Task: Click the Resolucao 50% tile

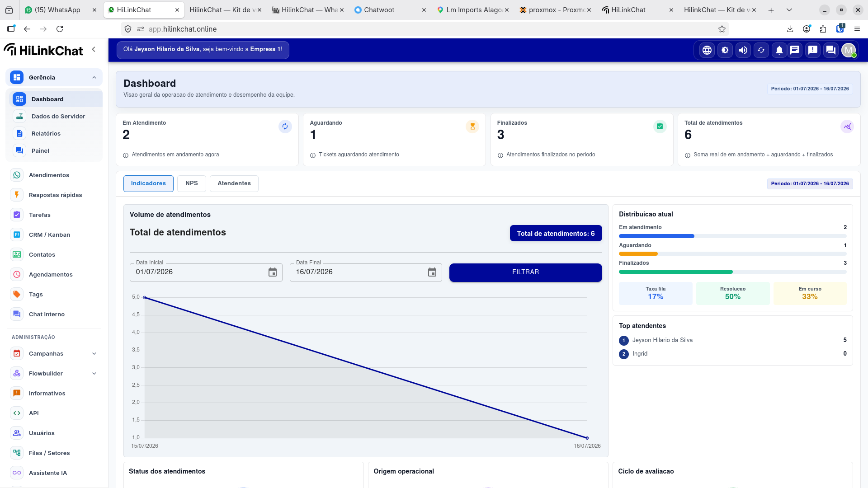Action: click(733, 293)
